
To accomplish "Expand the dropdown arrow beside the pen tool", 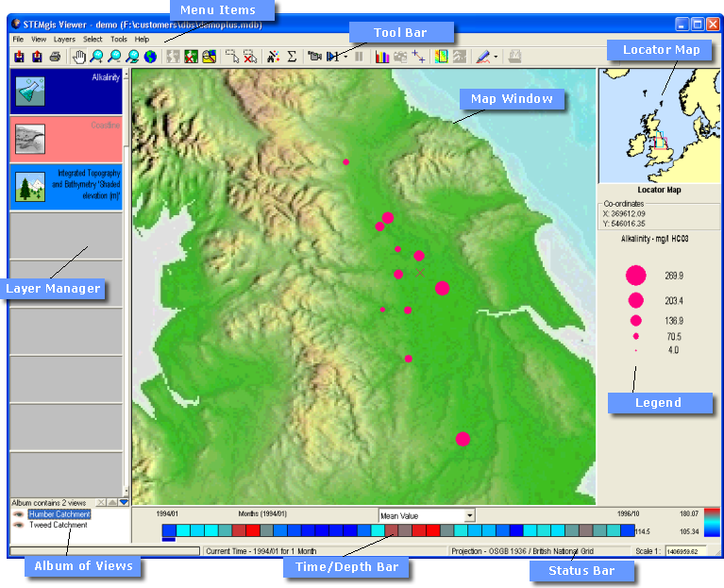I will [496, 57].
